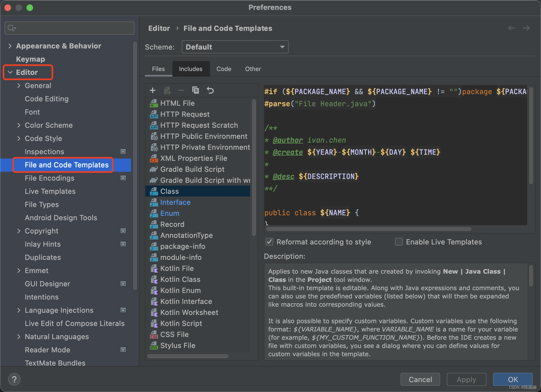Click the Inlay Hints project-level icon
The image size is (541, 392).
point(123,244)
